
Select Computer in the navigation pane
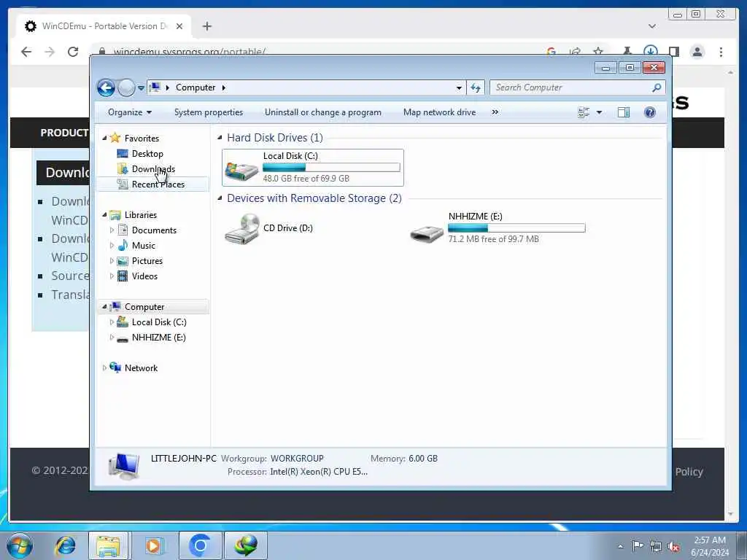click(144, 307)
